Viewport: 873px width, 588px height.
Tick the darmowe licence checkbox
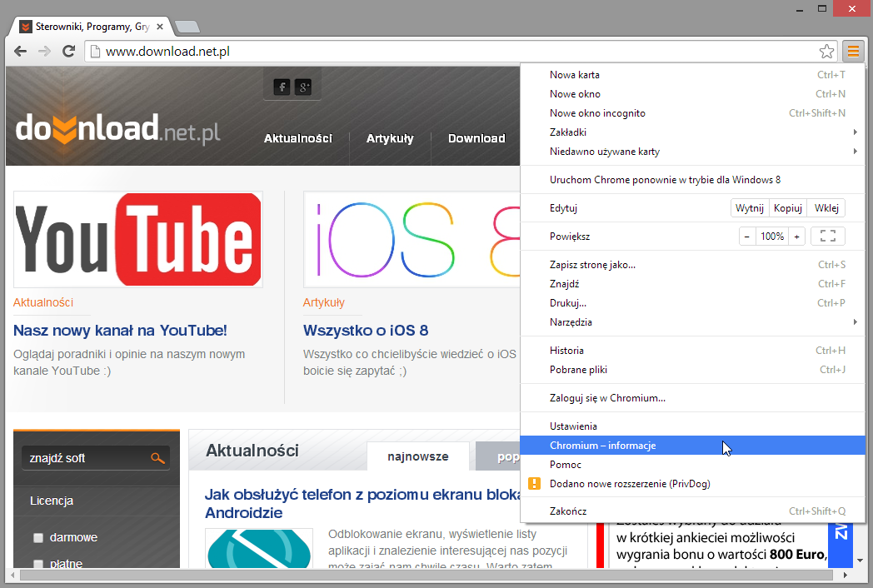point(38,537)
